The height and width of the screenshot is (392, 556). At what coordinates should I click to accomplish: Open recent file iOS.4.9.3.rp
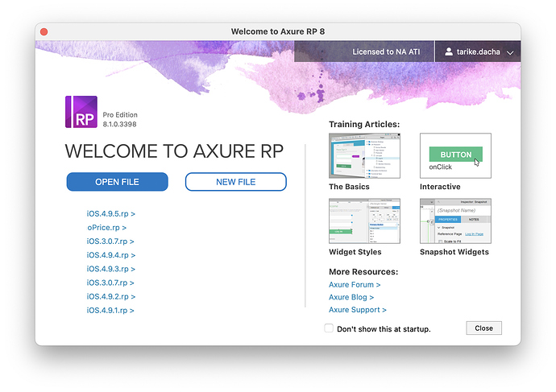click(110, 269)
